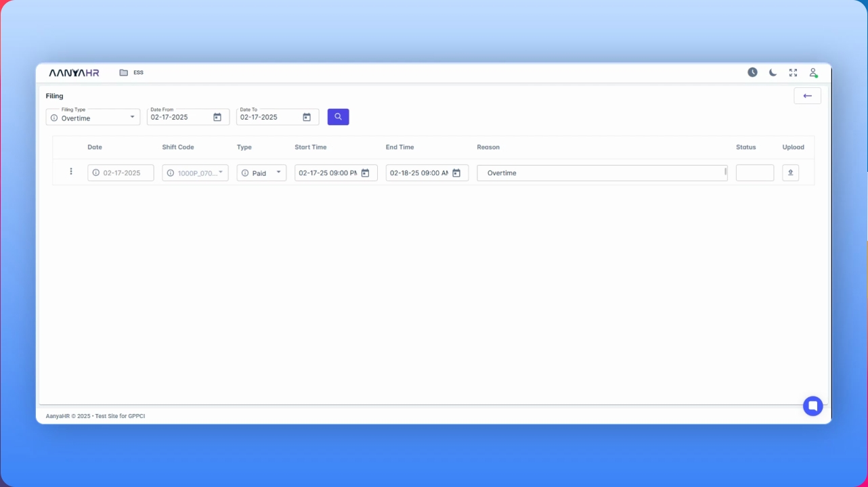Viewport: 868px width, 487px height.
Task: Click the Type column header
Action: point(244,147)
